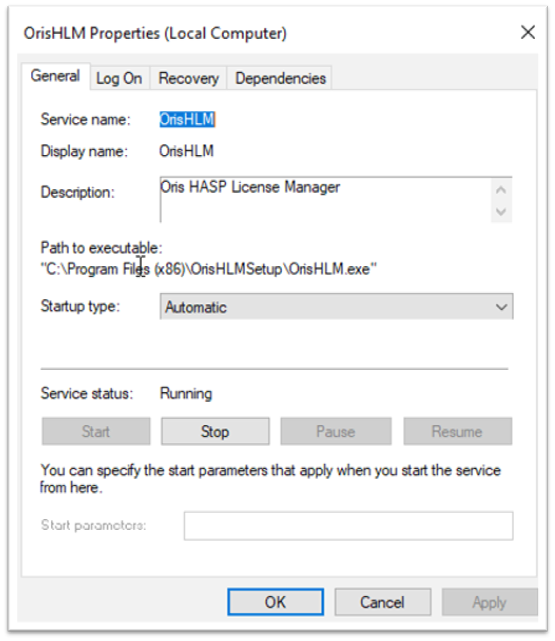Screen dimensions: 555x641
Task: Switch to the Dependencies tab
Action: tap(280, 78)
